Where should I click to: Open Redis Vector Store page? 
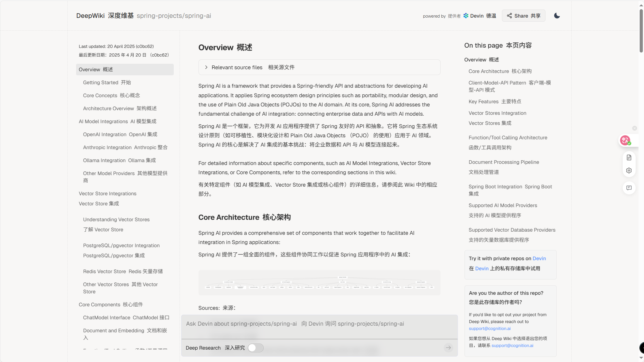[123, 271]
